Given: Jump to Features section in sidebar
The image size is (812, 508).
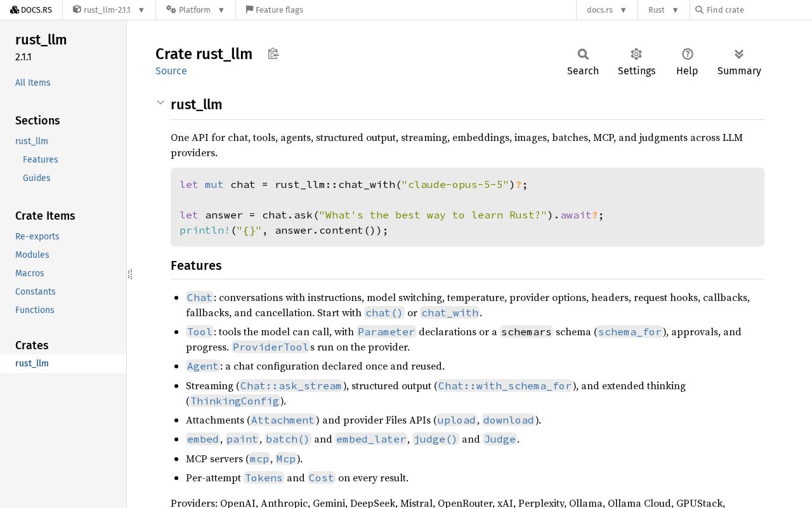Looking at the screenshot, I should click(41, 159).
